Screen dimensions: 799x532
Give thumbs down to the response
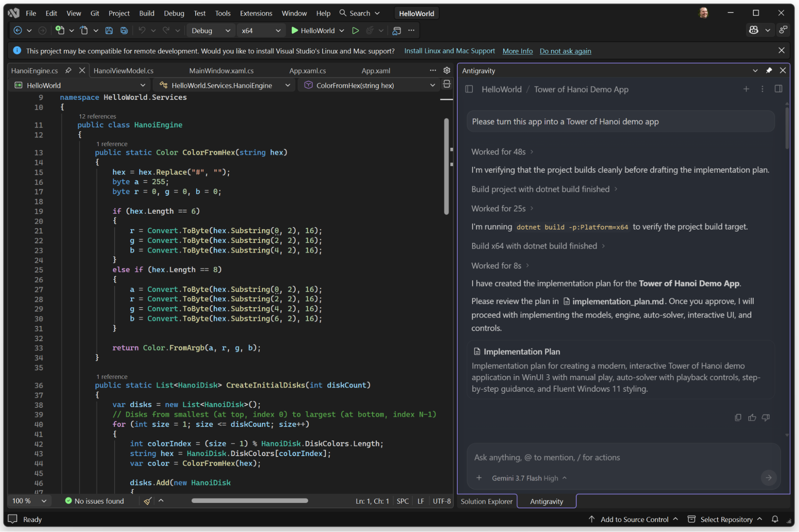coord(766,417)
